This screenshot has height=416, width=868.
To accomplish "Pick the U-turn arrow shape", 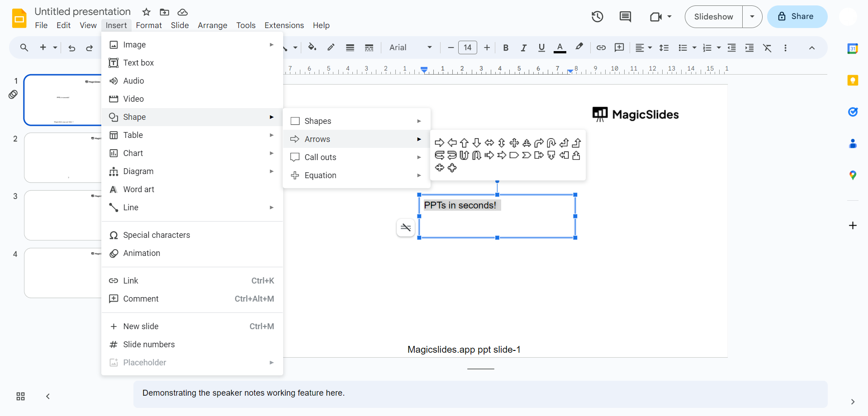I will pos(551,143).
